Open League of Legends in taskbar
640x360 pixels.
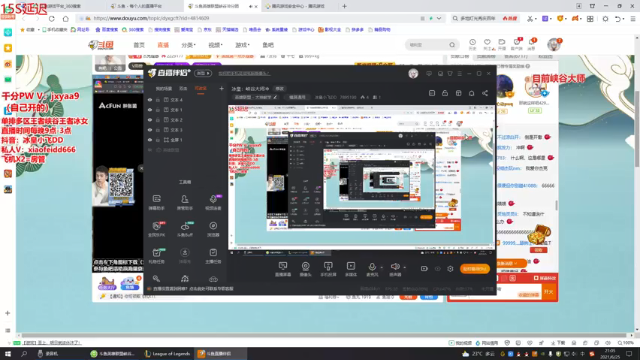pos(167,353)
